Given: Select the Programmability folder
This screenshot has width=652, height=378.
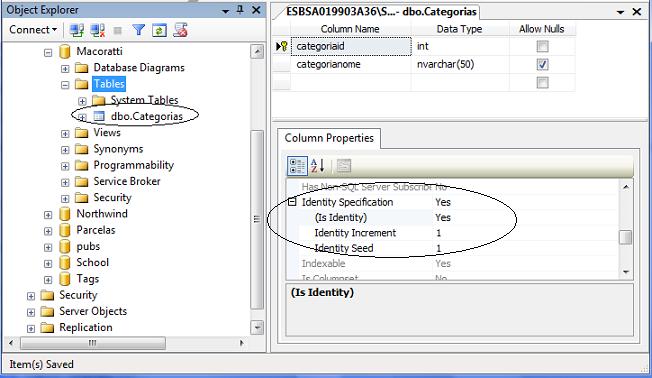Looking at the screenshot, I should pos(133,165).
